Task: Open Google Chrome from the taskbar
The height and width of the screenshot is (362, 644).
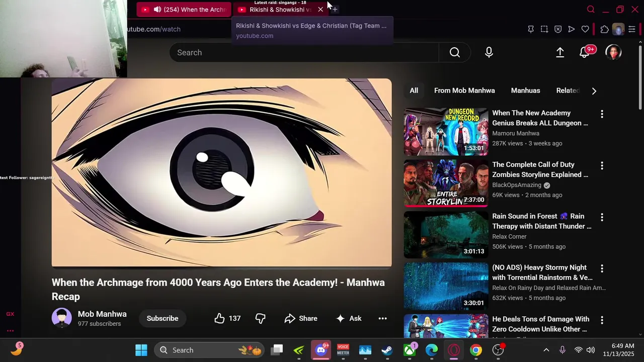Action: pyautogui.click(x=476, y=350)
